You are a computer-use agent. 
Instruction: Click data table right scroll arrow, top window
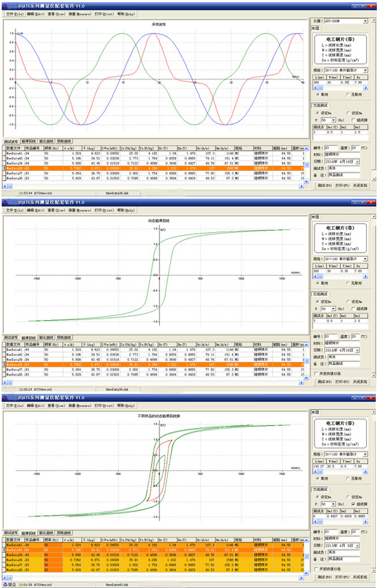(x=301, y=186)
